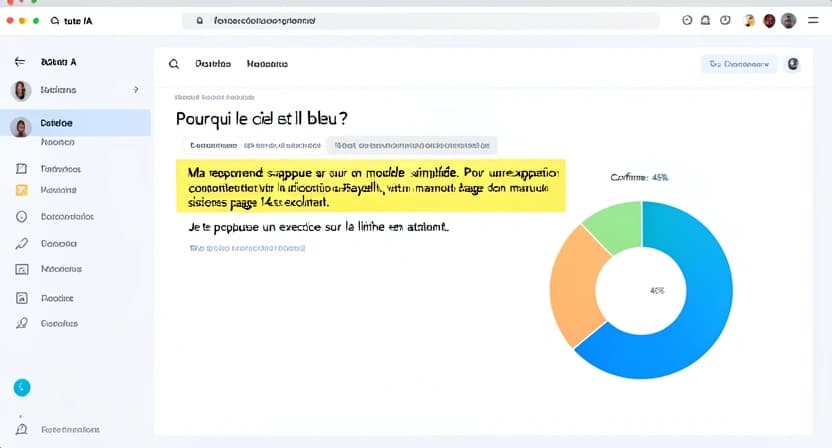Click the yellow highlighted answer paragraph
This screenshot has height=448, width=832.
[371, 186]
